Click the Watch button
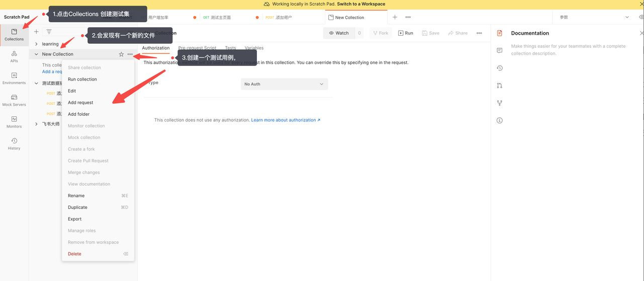644x281 pixels. tap(338, 33)
